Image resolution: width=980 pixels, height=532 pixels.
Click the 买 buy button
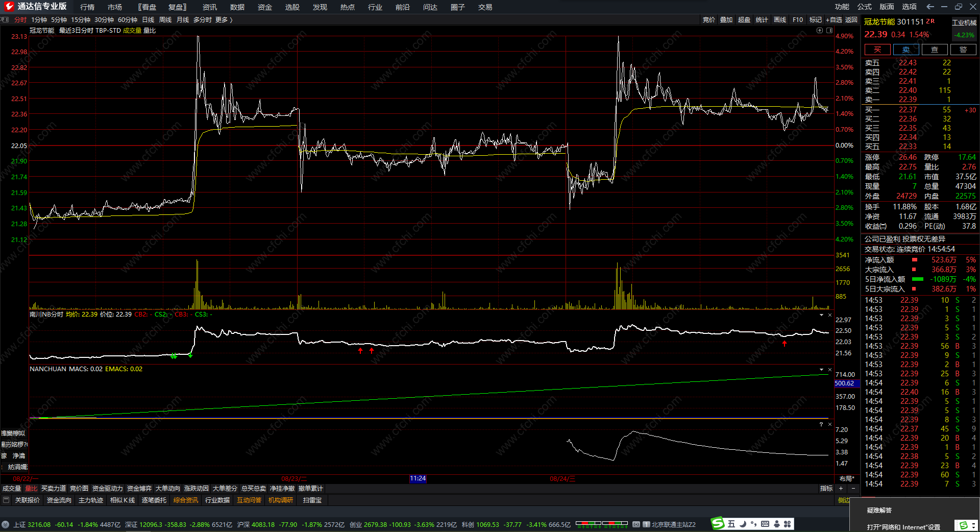[877, 50]
